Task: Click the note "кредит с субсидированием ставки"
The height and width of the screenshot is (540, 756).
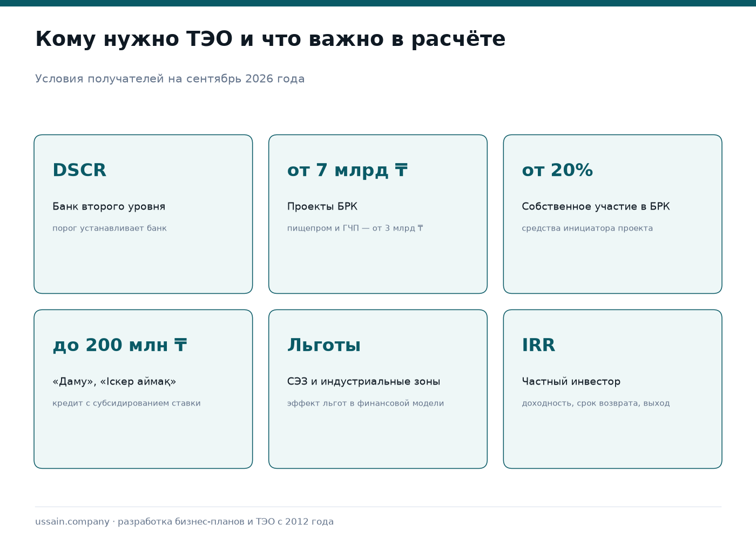Action: point(126,403)
